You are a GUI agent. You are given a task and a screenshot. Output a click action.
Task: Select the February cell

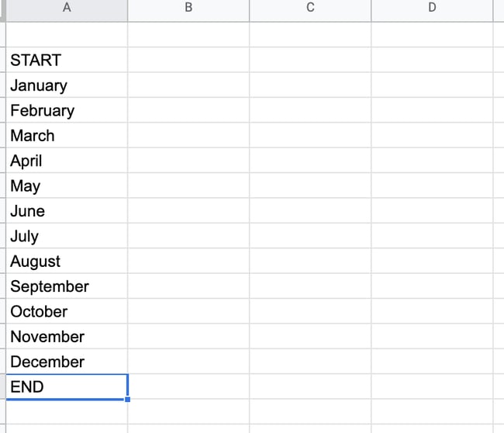click(66, 110)
